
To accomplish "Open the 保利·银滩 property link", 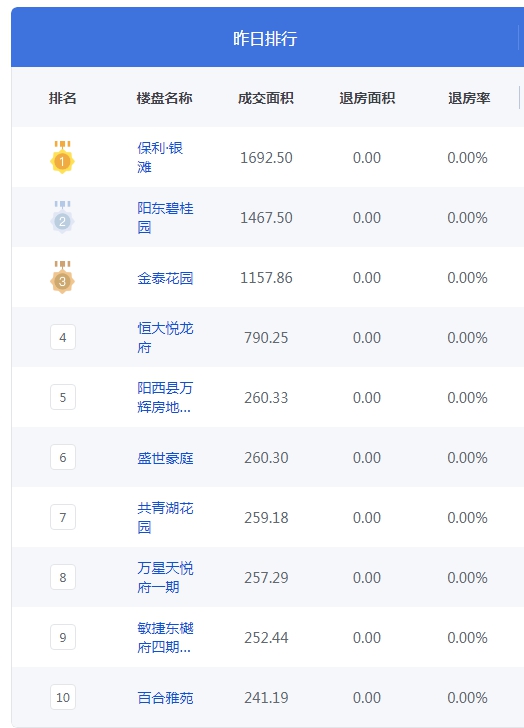I will (x=160, y=157).
